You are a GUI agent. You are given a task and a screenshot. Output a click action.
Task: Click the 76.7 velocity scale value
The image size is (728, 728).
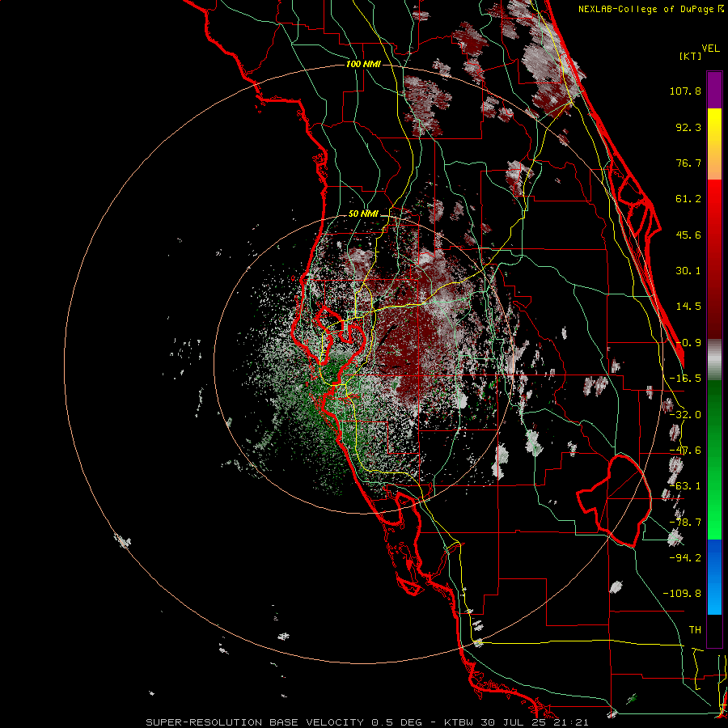pos(688,163)
